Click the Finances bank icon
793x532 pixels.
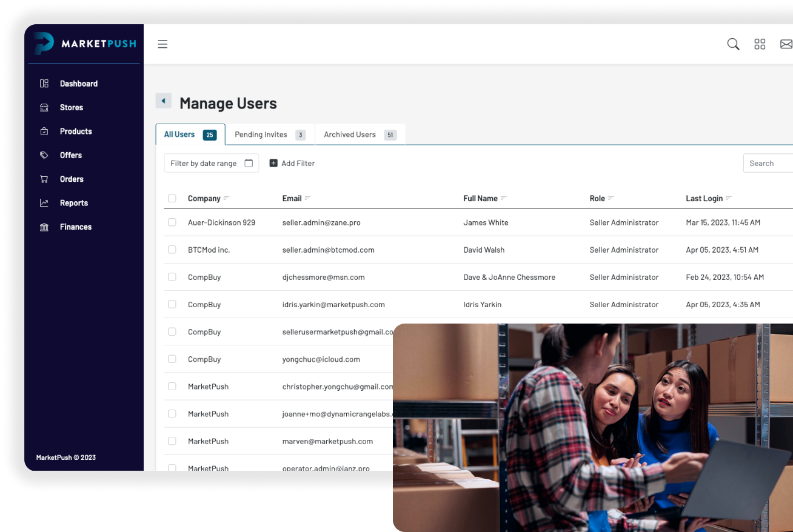click(44, 227)
